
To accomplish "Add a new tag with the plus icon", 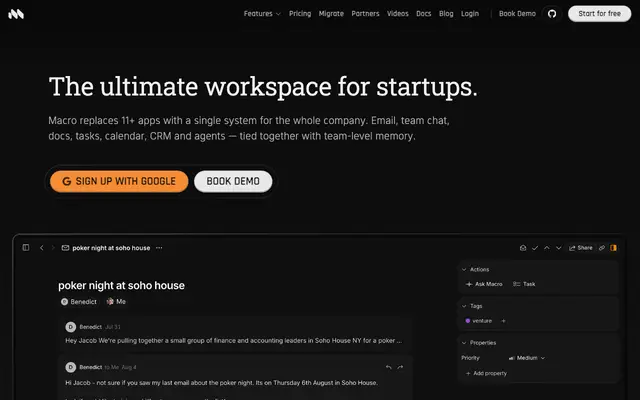I will coord(503,321).
